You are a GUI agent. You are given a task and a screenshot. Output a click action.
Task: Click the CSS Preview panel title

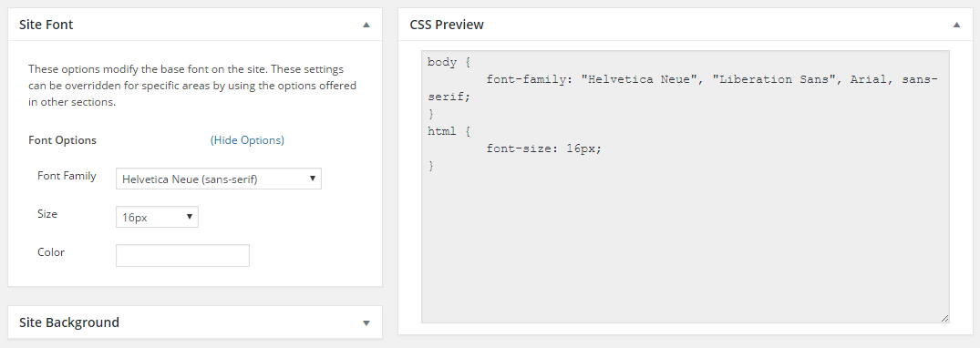pos(447,25)
